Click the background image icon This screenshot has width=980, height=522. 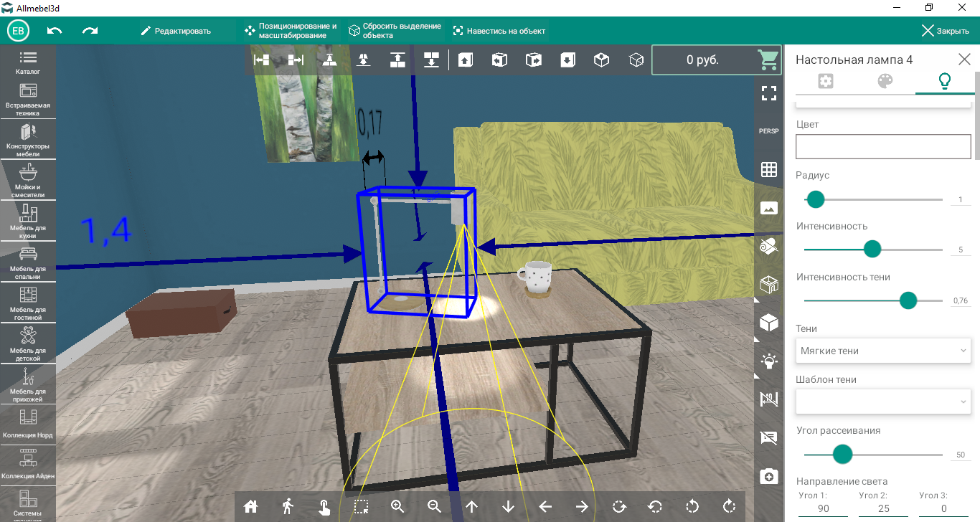click(769, 208)
